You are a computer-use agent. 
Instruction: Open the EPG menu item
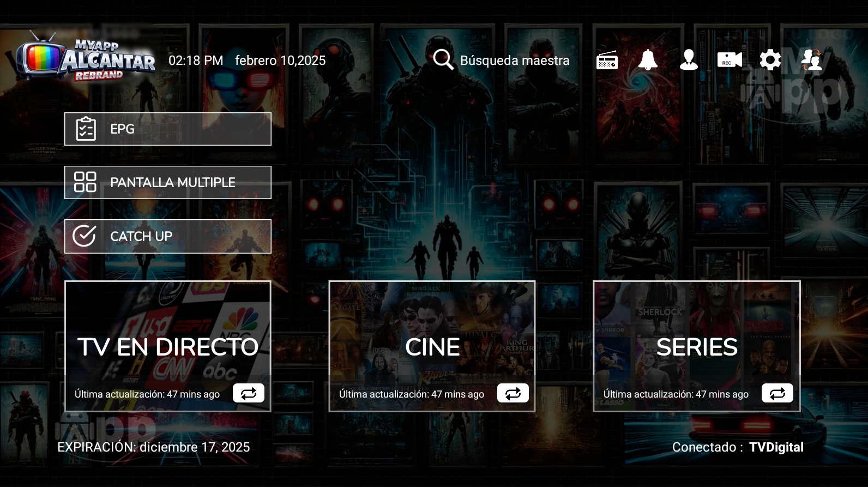coord(168,129)
